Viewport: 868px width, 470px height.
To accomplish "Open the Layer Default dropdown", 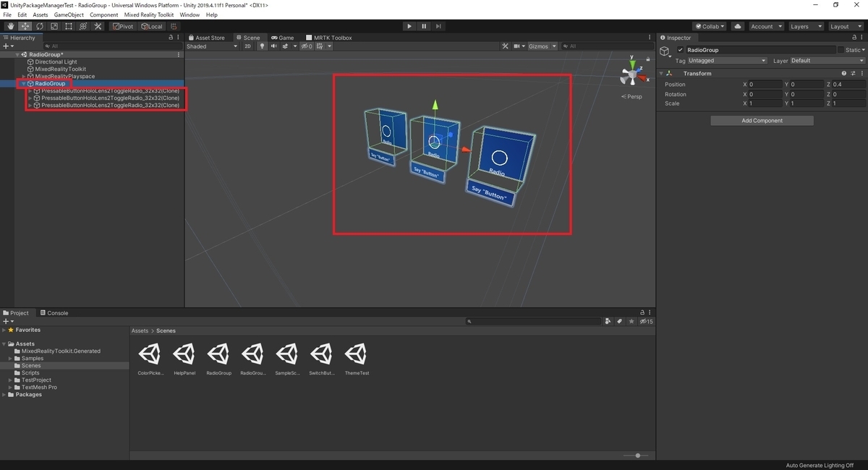I will pyautogui.click(x=827, y=61).
